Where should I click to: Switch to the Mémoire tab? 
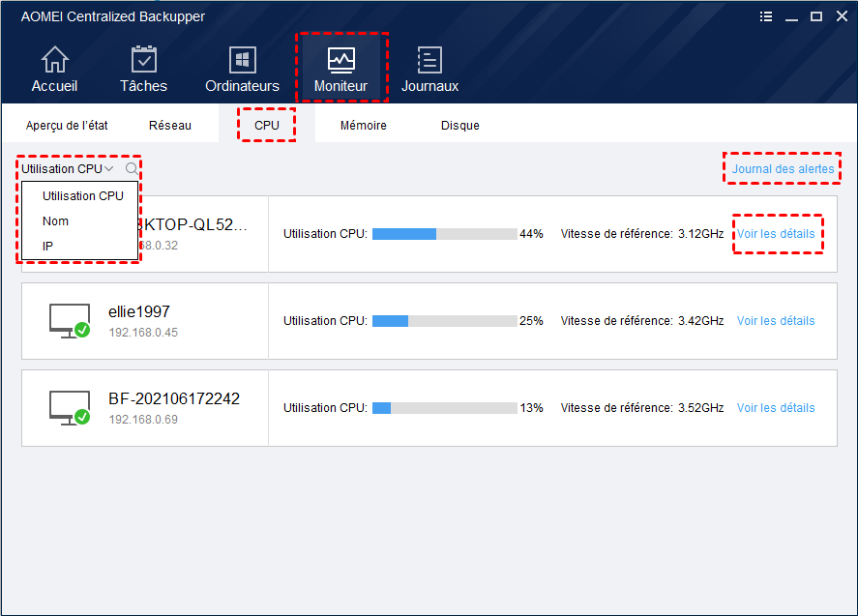(x=364, y=126)
